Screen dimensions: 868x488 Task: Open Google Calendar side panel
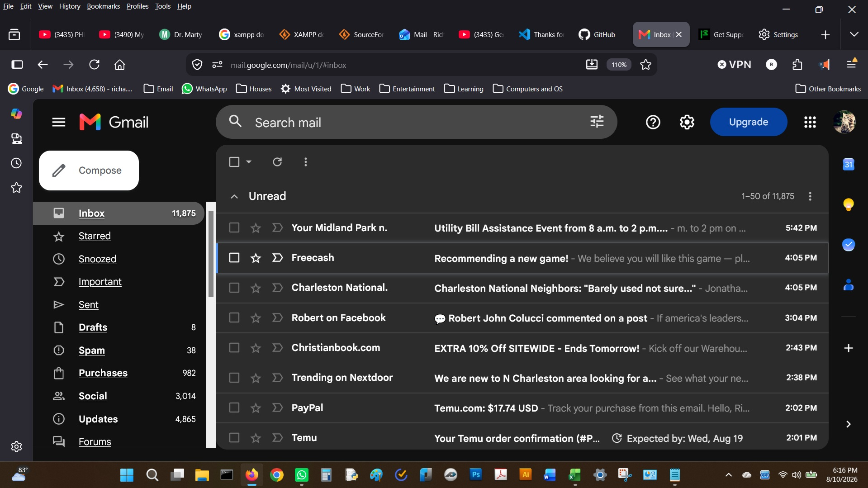tap(849, 164)
